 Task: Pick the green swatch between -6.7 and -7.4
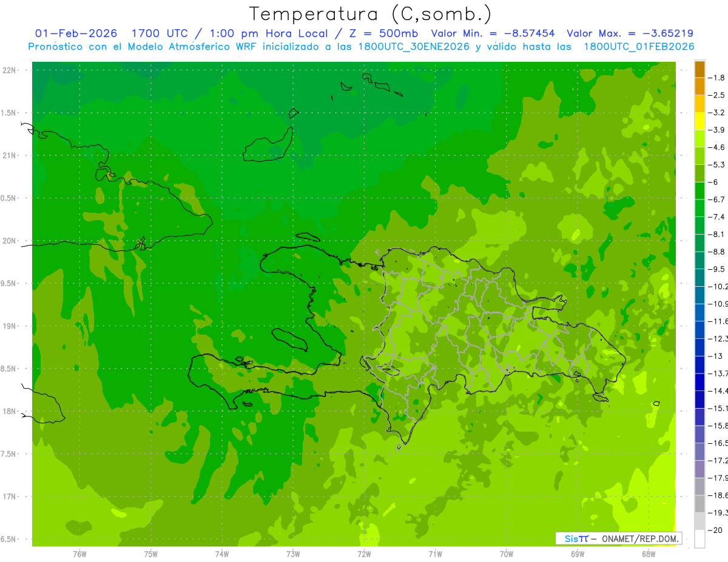[x=699, y=208]
